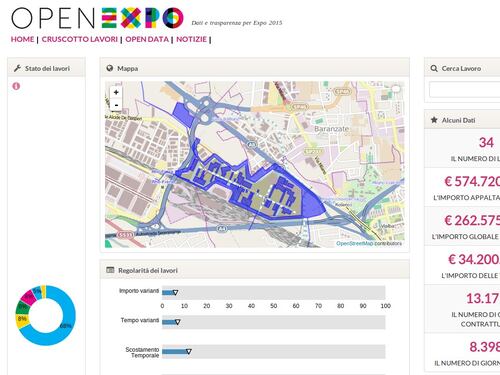This screenshot has width=500, height=375.
Task: Open the NOTIZIE page
Action: [191, 39]
